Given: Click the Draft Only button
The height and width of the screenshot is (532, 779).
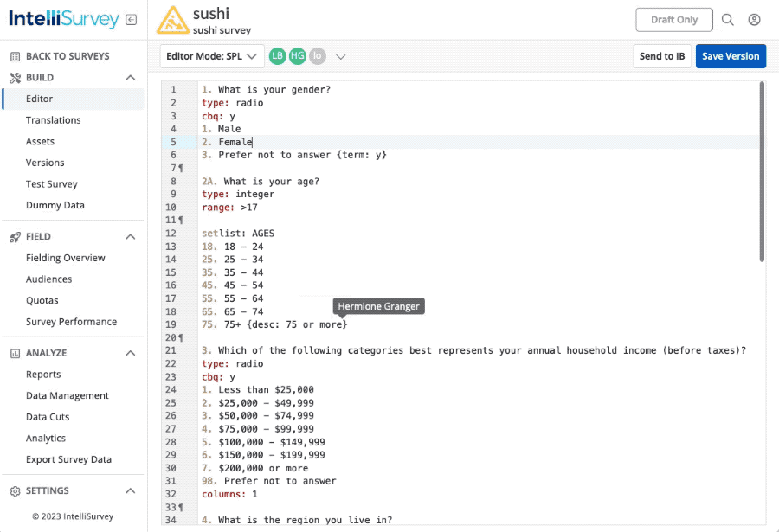Looking at the screenshot, I should point(674,19).
